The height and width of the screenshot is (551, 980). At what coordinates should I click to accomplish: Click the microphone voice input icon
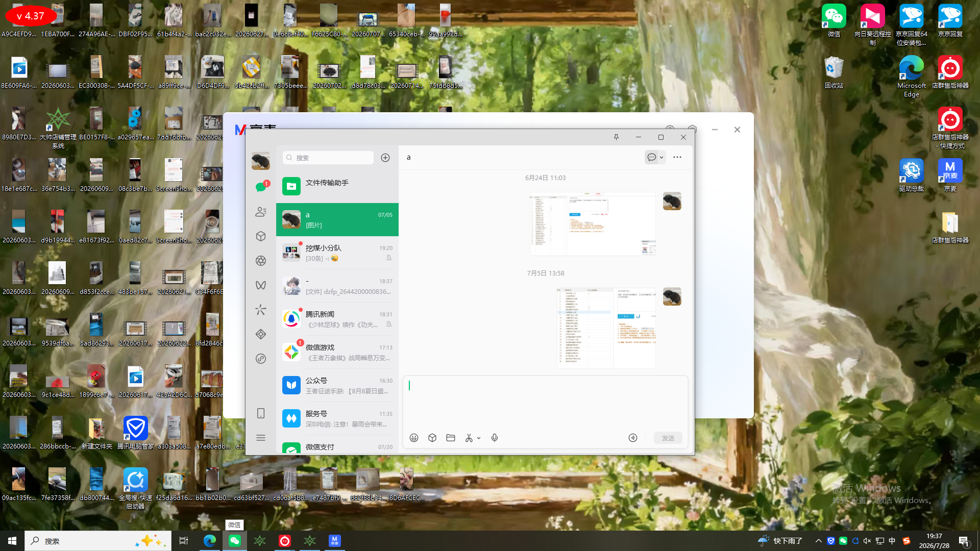pyautogui.click(x=495, y=438)
